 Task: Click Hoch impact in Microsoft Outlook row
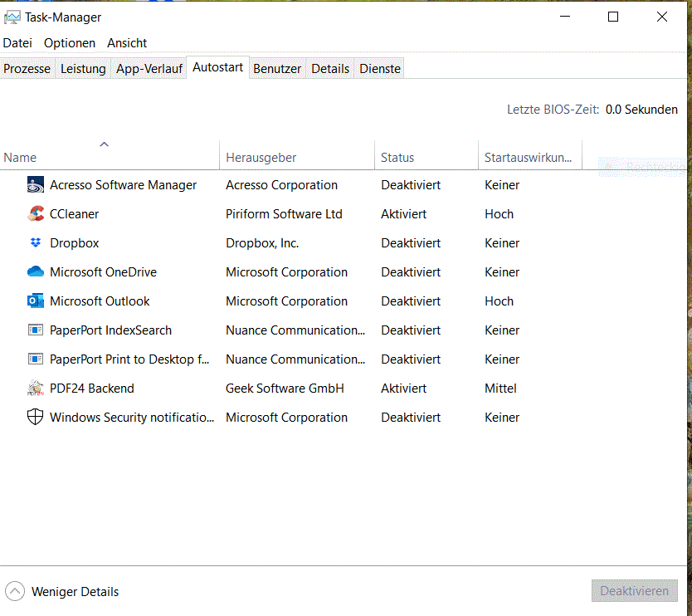click(x=500, y=301)
